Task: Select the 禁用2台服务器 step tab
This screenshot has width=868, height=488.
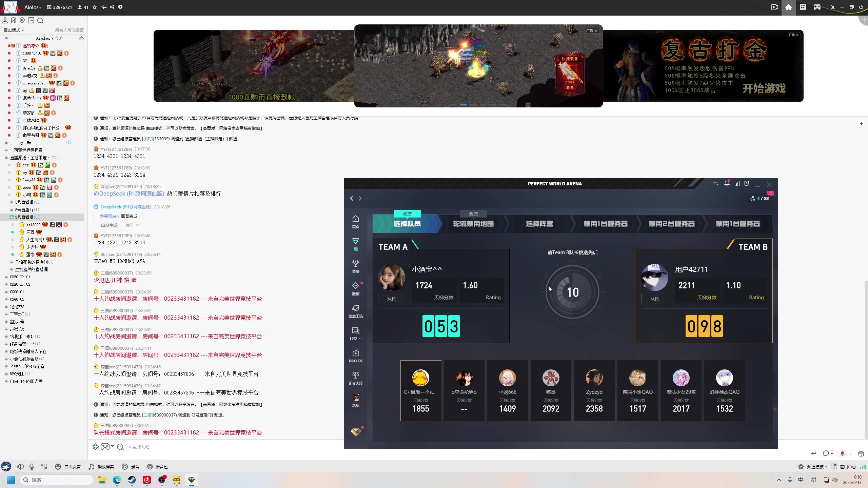Action: [671, 224]
